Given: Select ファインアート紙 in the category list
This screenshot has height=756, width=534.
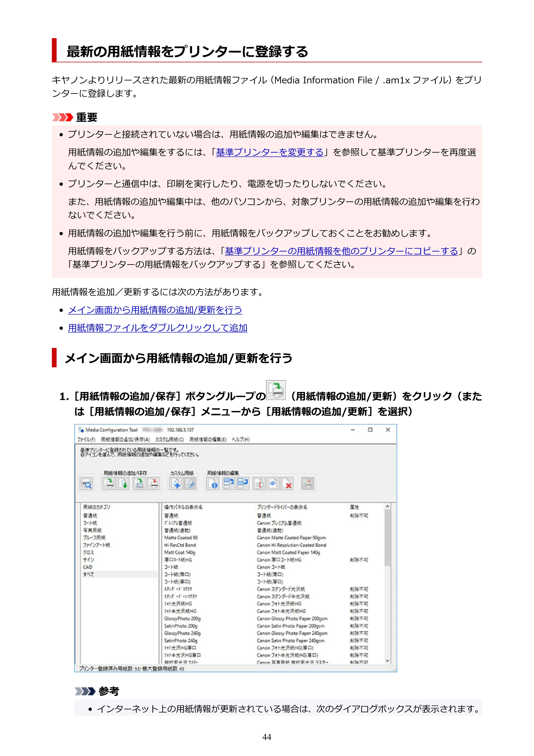Looking at the screenshot, I should point(96,545).
